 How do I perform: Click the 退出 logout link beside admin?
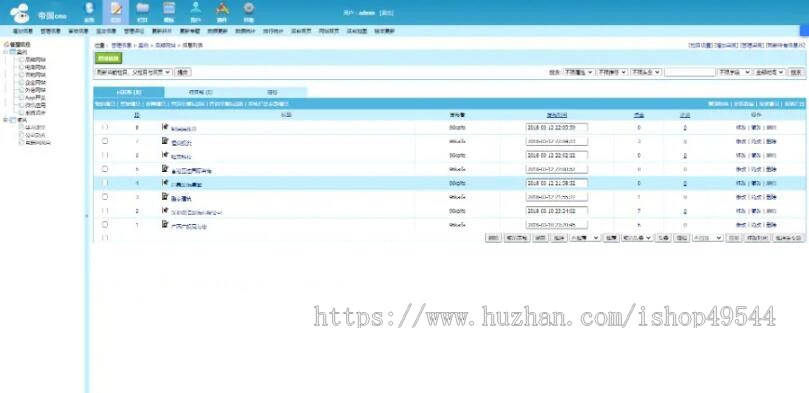[x=386, y=12]
